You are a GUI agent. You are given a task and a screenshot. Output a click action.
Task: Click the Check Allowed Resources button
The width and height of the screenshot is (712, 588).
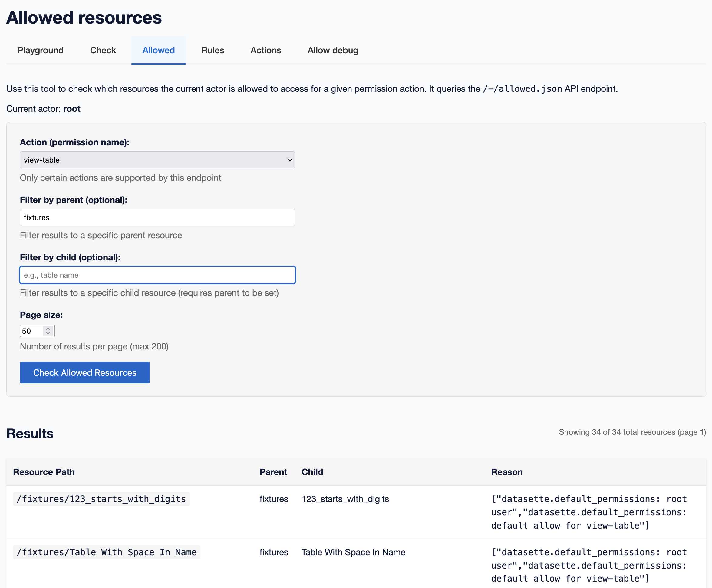point(84,373)
